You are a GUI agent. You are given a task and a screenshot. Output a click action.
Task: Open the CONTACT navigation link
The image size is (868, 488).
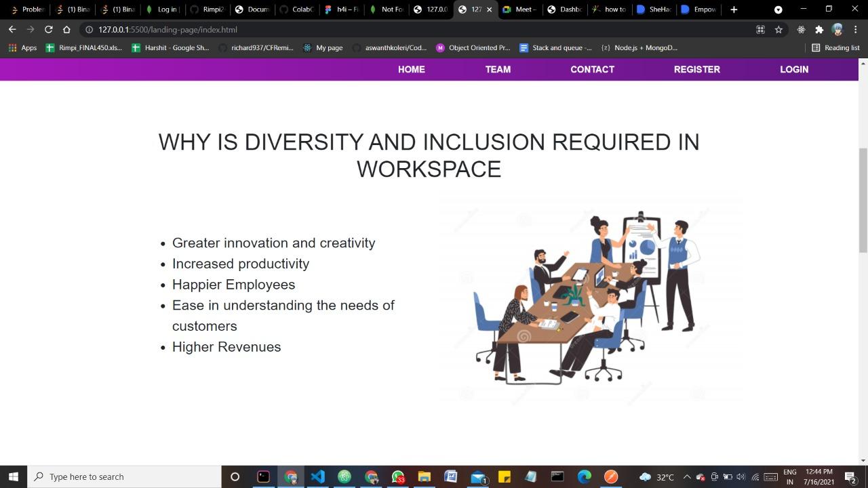coord(592,69)
